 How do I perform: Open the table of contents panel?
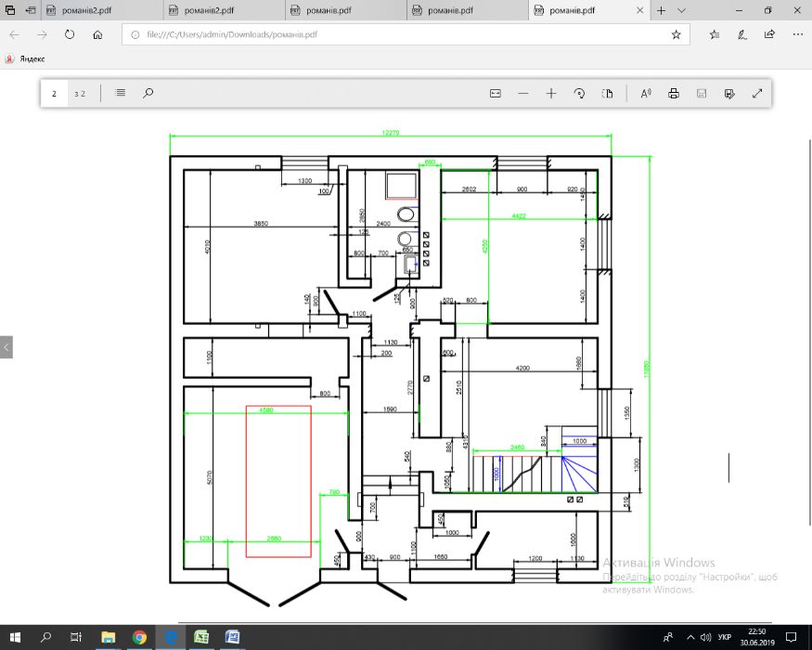click(x=120, y=93)
